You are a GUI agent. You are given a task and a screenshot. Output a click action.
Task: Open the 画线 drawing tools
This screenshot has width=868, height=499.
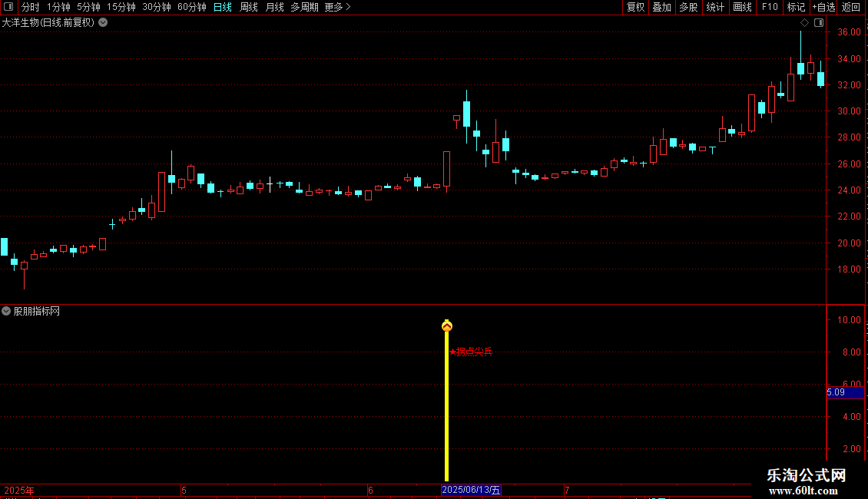tap(742, 7)
